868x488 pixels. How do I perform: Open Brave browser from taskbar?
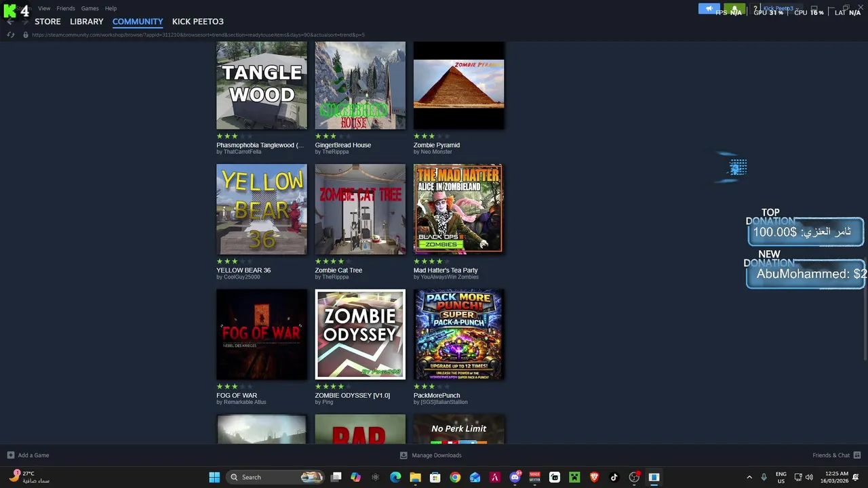pos(594,477)
